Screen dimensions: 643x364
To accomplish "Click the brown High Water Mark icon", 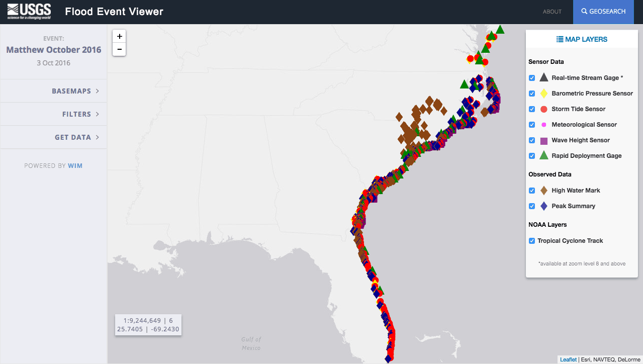I will pos(543,191).
